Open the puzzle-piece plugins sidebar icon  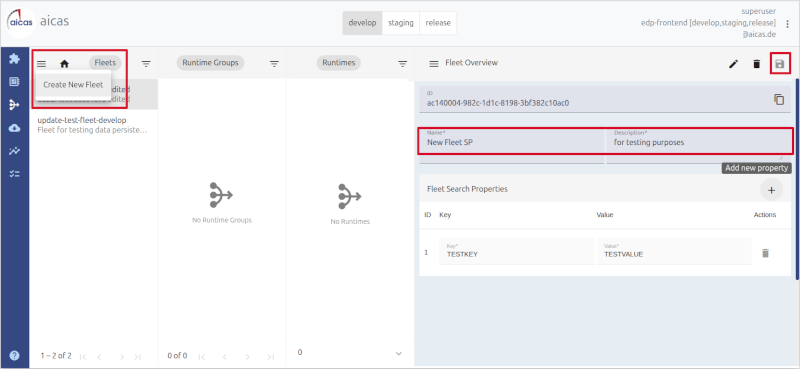click(15, 58)
